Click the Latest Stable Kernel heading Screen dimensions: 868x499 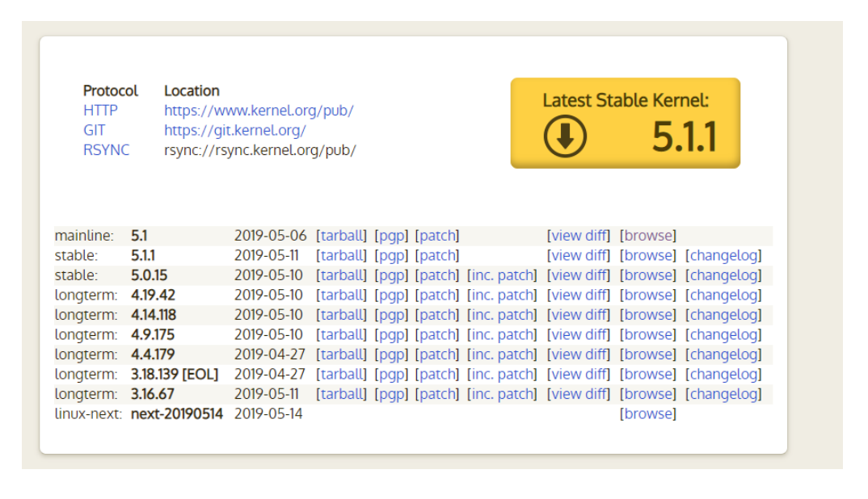pyautogui.click(x=626, y=100)
